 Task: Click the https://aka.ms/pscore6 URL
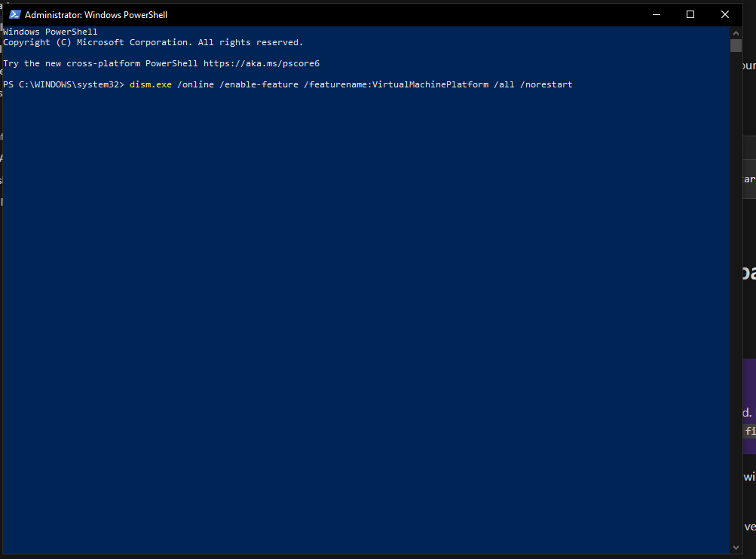[261, 63]
